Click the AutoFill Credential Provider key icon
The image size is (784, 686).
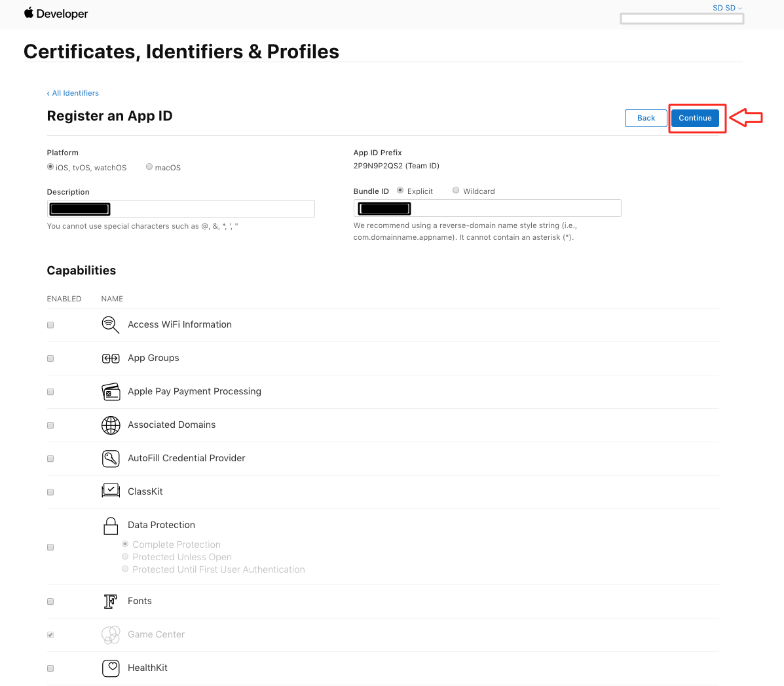click(111, 459)
